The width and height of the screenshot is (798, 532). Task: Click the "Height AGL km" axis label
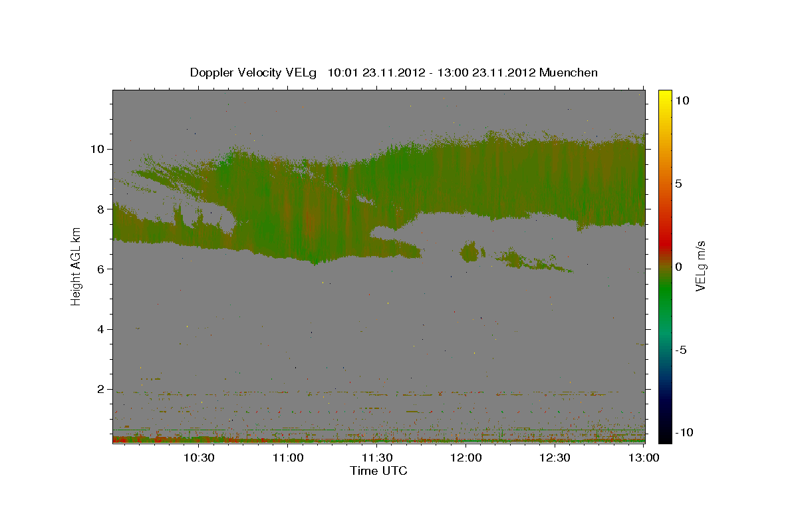tap(76, 266)
